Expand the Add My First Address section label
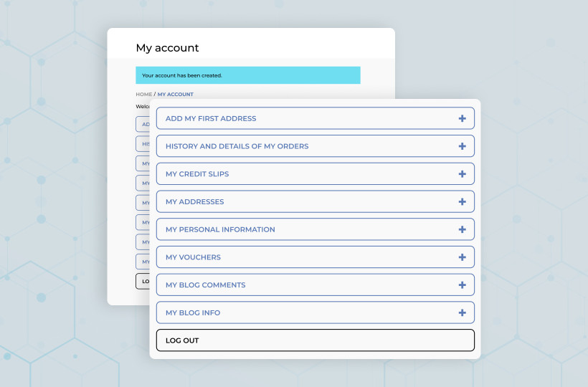This screenshot has height=387, width=588. [210, 119]
